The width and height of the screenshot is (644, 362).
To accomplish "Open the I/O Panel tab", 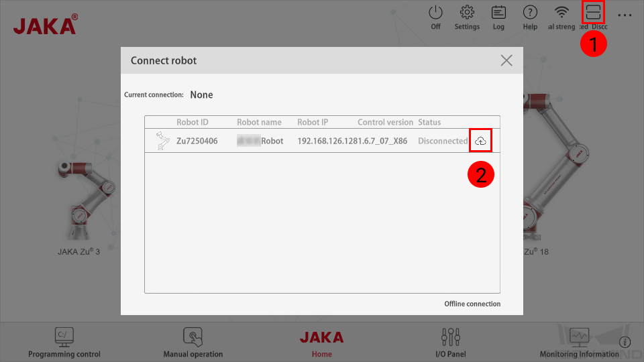I will pyautogui.click(x=451, y=343).
